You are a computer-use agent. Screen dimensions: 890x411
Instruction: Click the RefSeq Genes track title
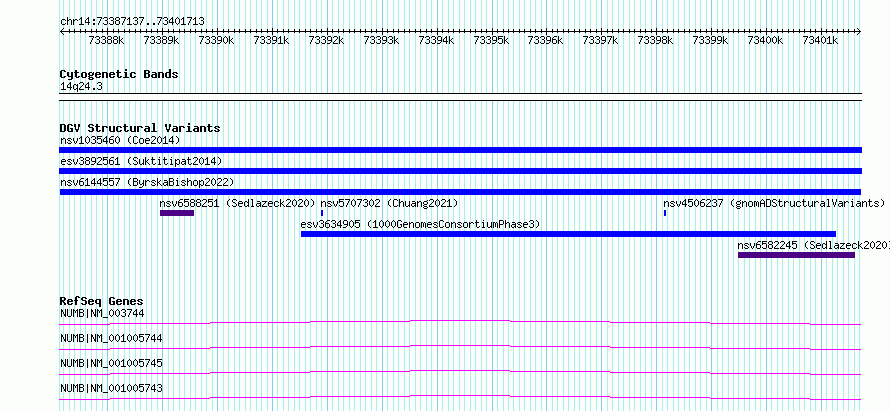click(x=102, y=301)
